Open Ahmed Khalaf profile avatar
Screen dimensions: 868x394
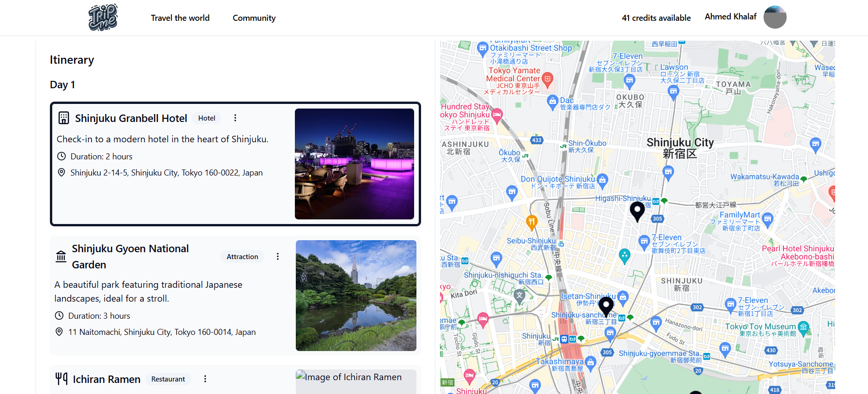click(775, 17)
